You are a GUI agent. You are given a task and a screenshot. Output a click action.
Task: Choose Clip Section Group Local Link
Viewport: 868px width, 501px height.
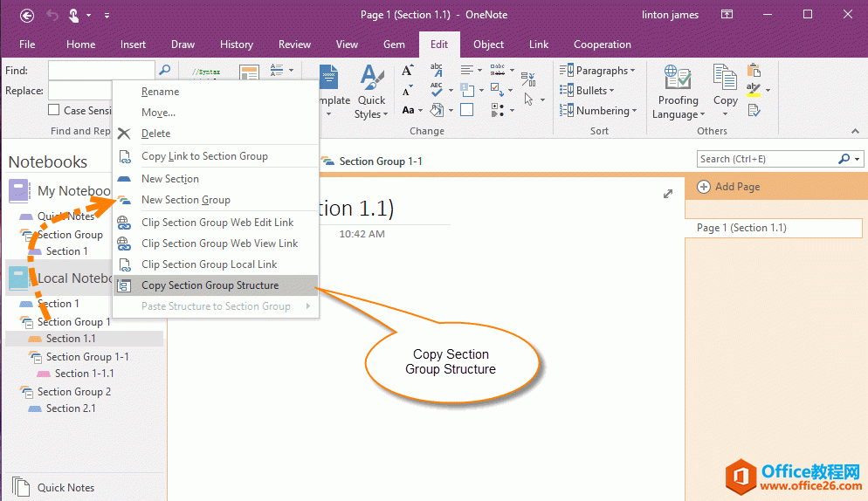coord(216,264)
